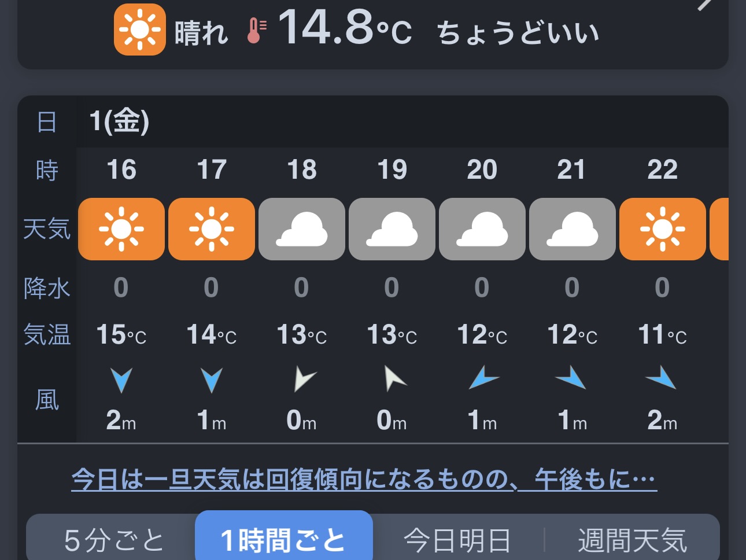Open the 週間天気 tab
Image resolution: width=746 pixels, height=560 pixels.
click(x=632, y=540)
